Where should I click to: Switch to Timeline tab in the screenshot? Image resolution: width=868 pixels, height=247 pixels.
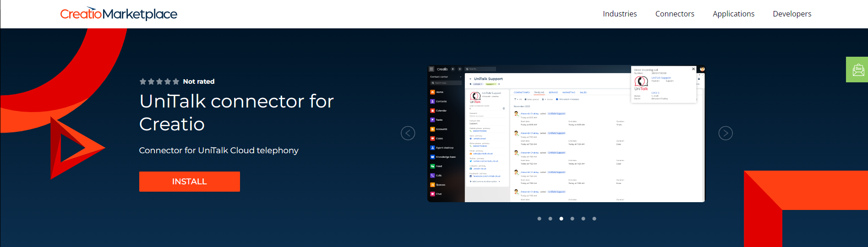(539, 92)
